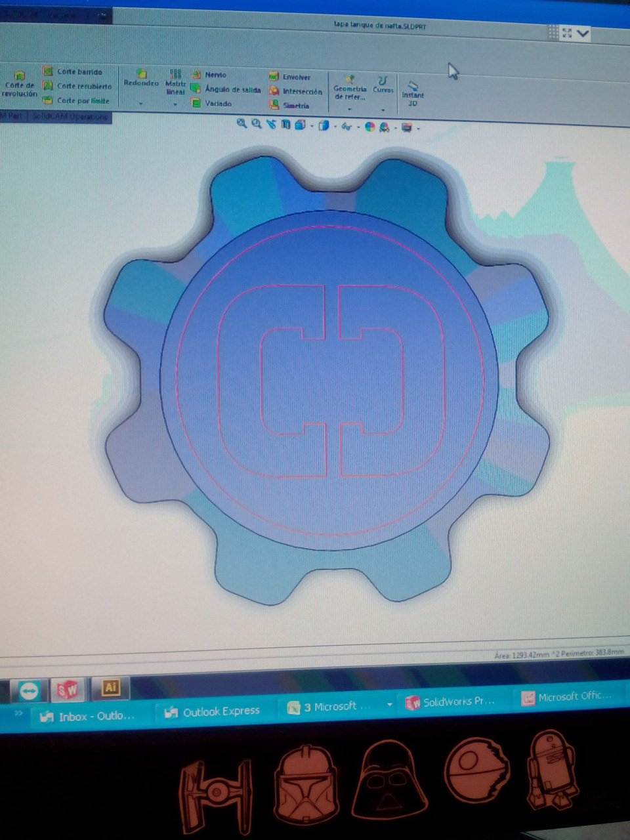Click the edit appearance color ball icon
This screenshot has width=630, height=840.
pos(369,127)
